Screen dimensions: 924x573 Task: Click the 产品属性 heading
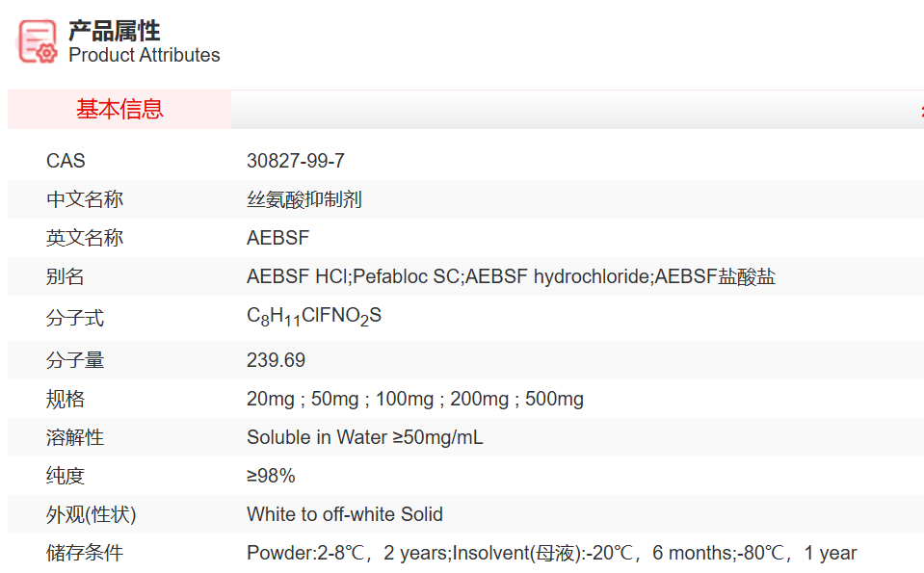(x=114, y=31)
